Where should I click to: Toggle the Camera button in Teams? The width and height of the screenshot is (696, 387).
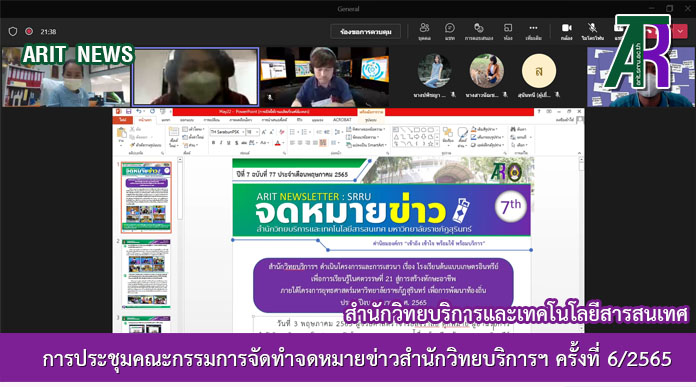tap(566, 32)
